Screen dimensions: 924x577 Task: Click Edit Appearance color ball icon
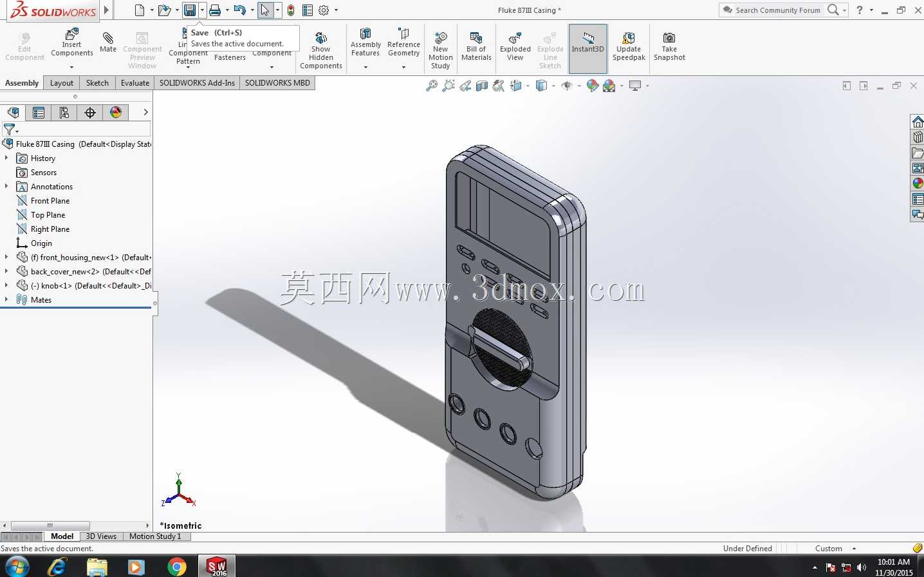coord(593,86)
